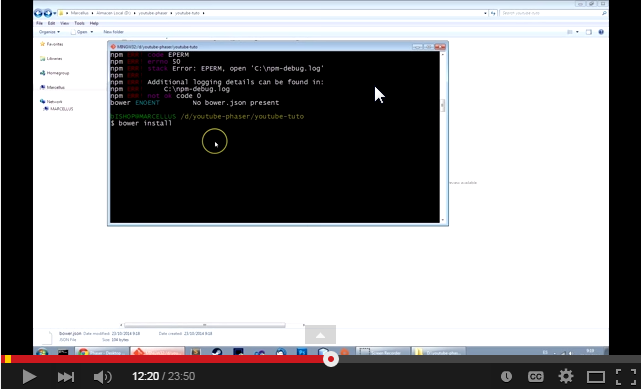This screenshot has height=389, width=641.
Task: Open the change view dropdown arrow
Action: pos(577,32)
